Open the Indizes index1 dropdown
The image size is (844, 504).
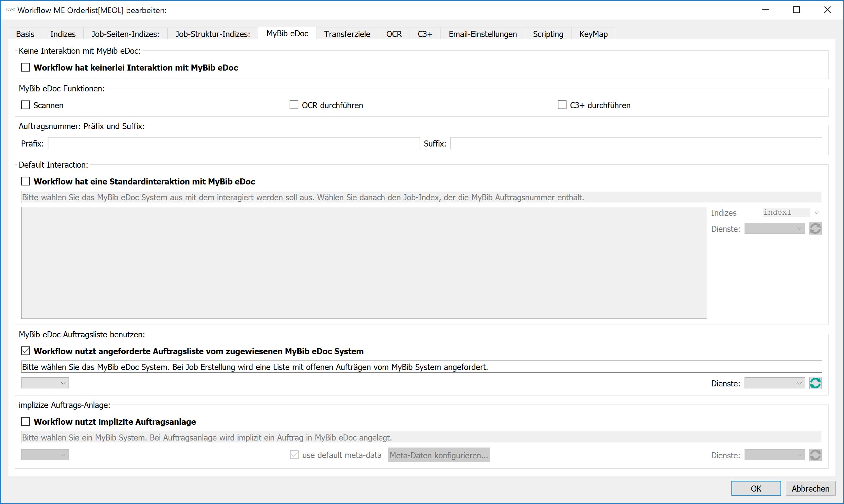pos(791,213)
